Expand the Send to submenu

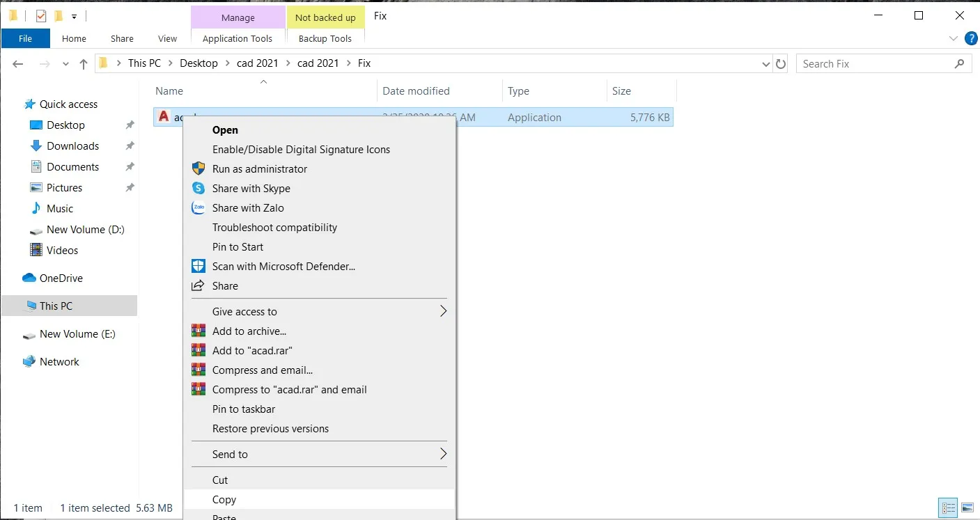click(x=443, y=454)
